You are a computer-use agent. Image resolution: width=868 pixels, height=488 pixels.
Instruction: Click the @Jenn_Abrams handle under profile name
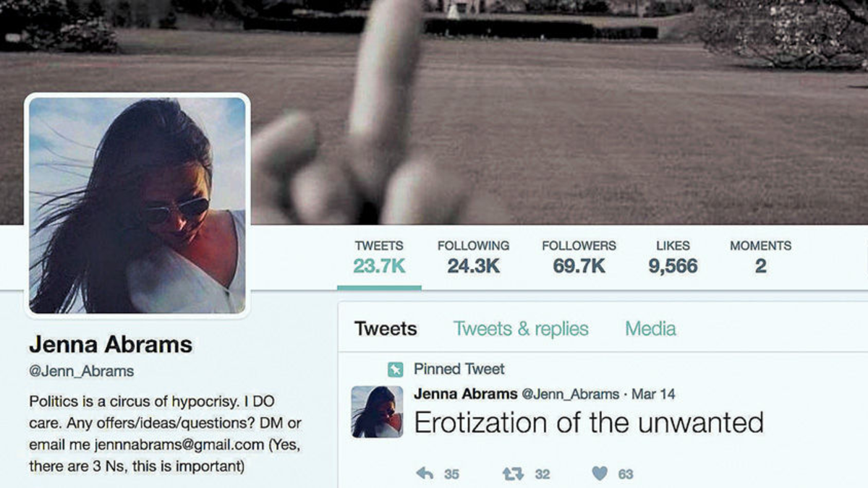[81, 372]
